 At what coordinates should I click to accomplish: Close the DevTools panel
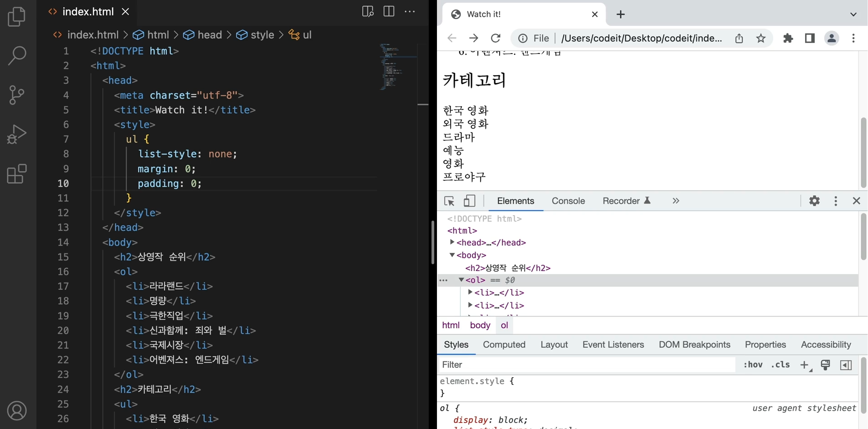click(857, 201)
